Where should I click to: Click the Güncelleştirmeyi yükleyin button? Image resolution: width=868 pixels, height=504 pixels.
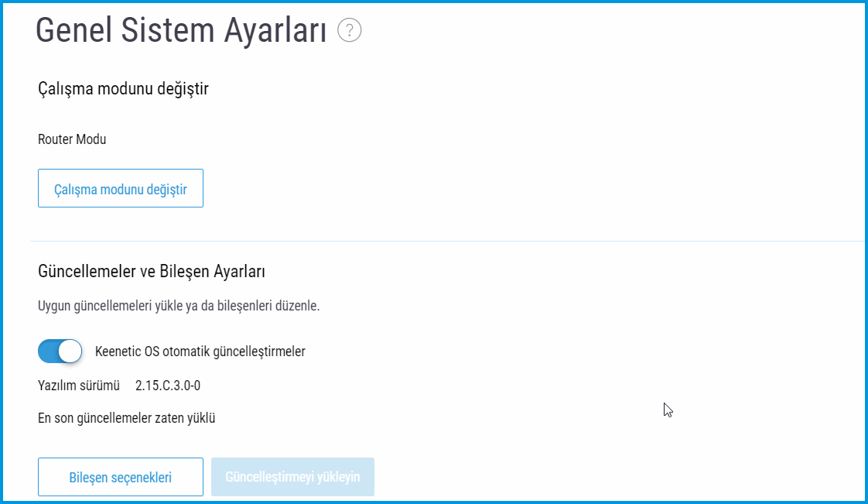click(x=292, y=477)
